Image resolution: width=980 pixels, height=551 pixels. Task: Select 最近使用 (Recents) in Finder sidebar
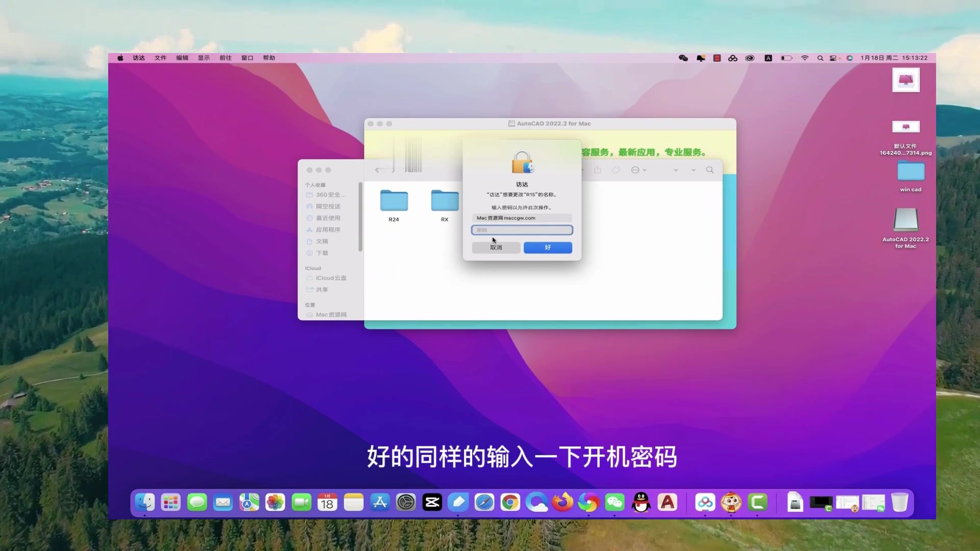(324, 218)
